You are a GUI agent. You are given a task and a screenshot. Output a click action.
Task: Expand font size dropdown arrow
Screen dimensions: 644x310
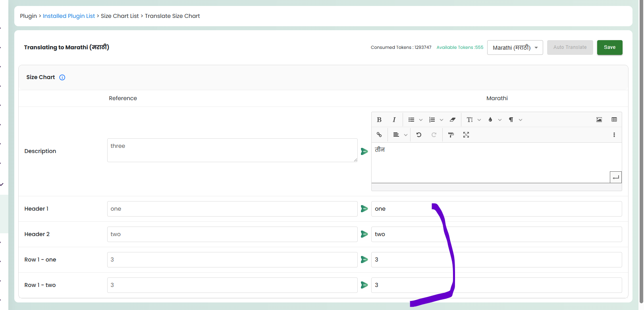pos(479,120)
